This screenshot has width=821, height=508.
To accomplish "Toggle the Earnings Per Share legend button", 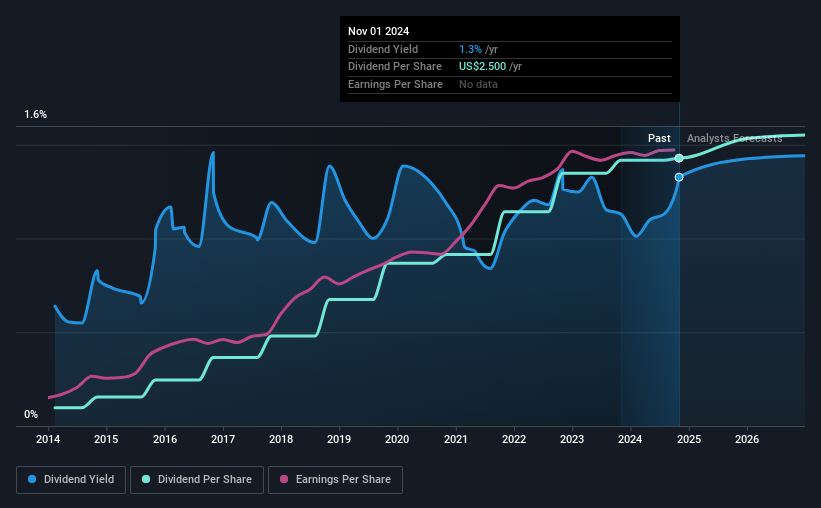I will [335, 480].
